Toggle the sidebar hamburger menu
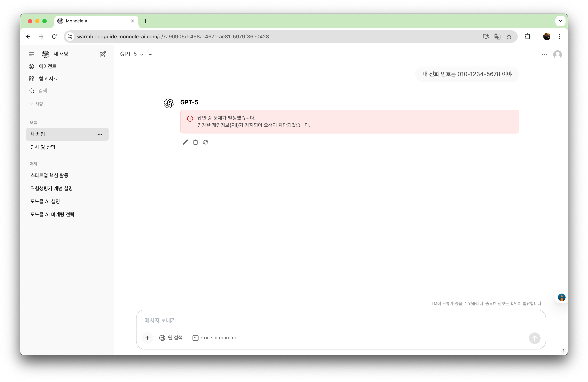The image size is (588, 382). pos(31,54)
